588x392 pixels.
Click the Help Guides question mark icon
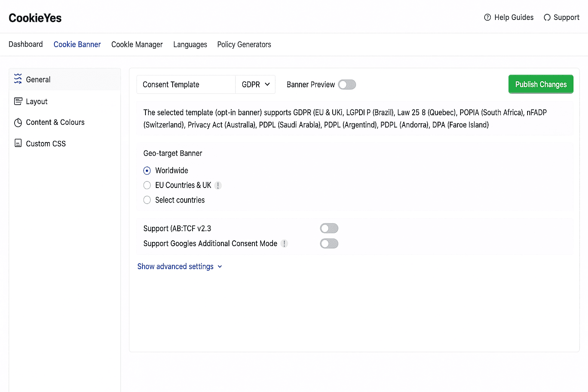pyautogui.click(x=487, y=18)
